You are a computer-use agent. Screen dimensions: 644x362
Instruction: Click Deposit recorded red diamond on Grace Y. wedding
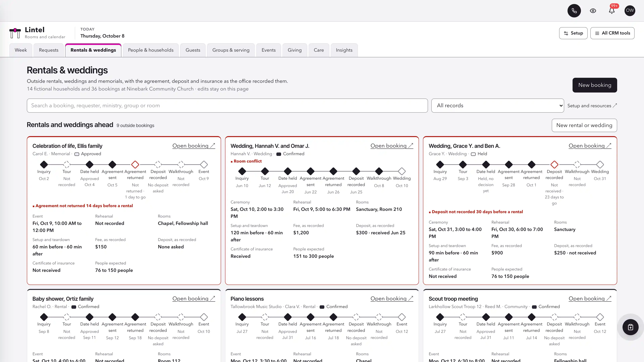tap(554, 165)
